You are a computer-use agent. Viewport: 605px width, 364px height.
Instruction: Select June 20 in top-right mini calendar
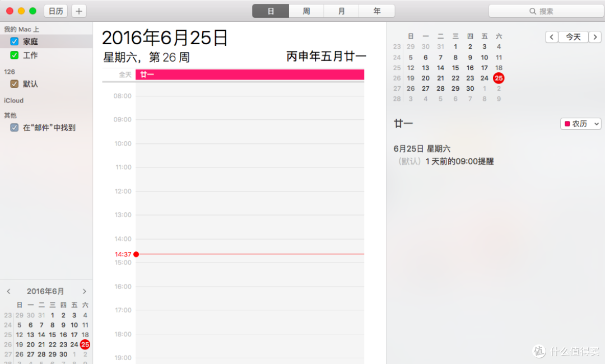point(426,78)
